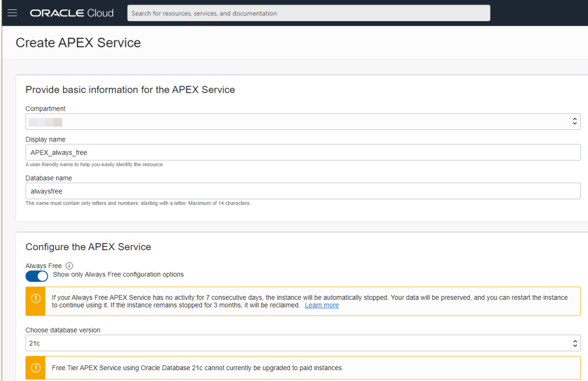Click the Oracle Cloud logo
The image size is (588, 381).
[72, 13]
